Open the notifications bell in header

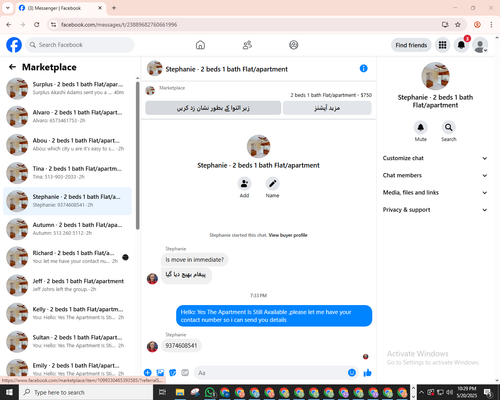pos(461,45)
